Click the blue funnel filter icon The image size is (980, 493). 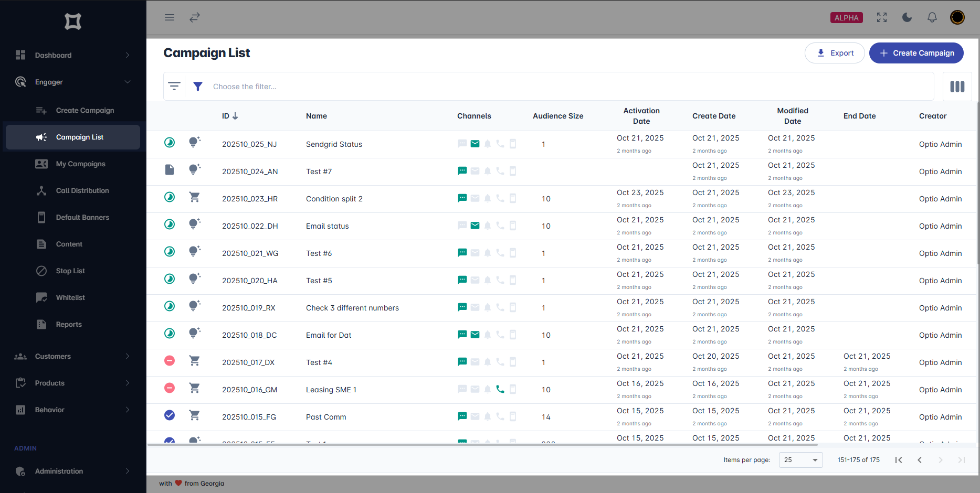[198, 87]
